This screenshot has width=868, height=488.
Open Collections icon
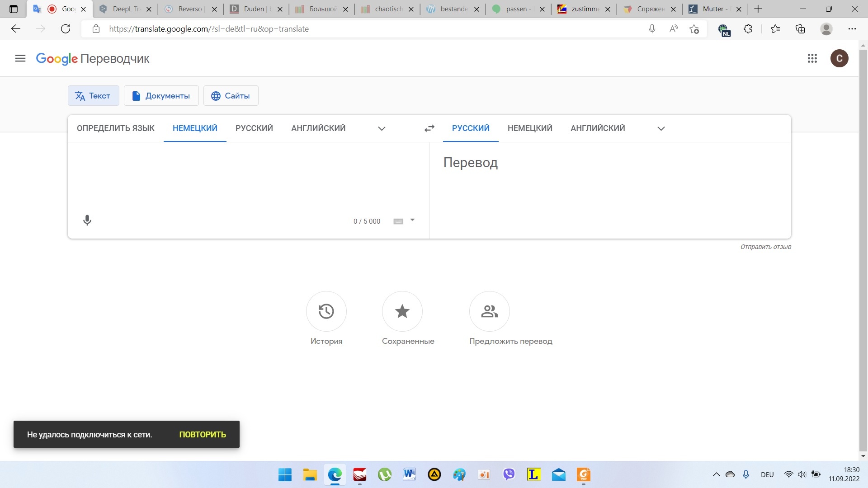(800, 29)
